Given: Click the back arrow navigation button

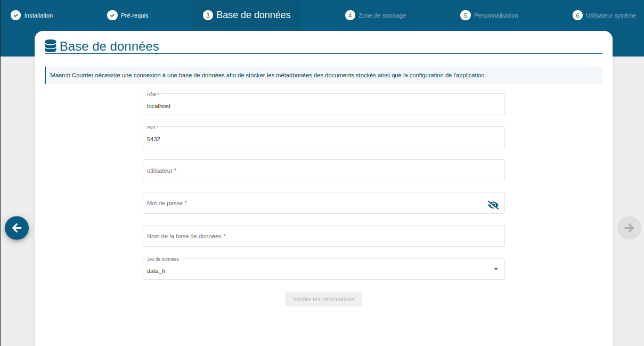Looking at the screenshot, I should point(17,228).
